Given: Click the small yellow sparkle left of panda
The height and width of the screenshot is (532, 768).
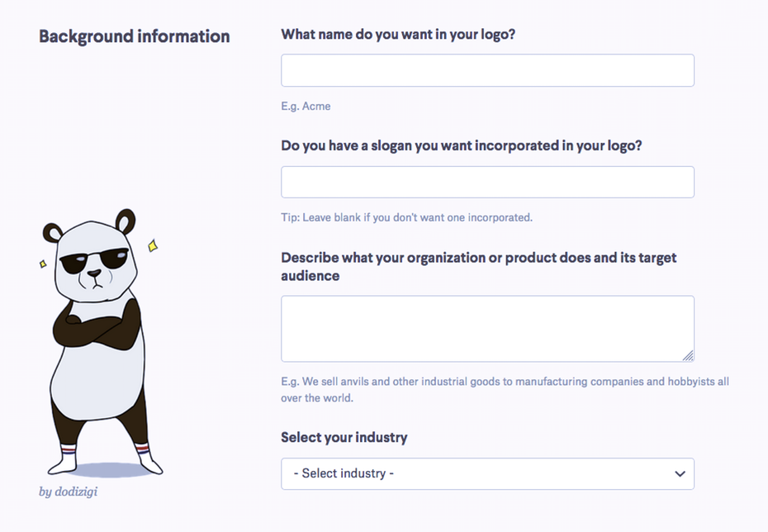Looking at the screenshot, I should [43, 264].
